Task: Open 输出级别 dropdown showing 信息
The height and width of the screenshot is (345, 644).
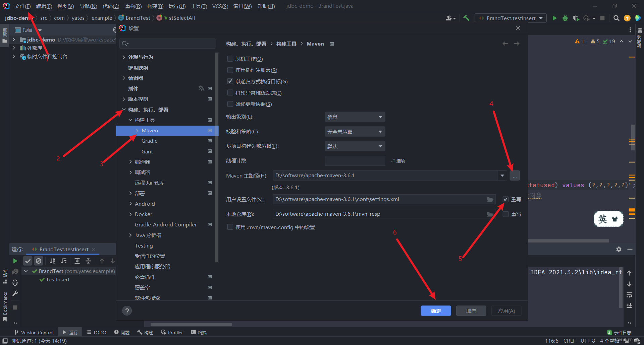Action: 355,117
